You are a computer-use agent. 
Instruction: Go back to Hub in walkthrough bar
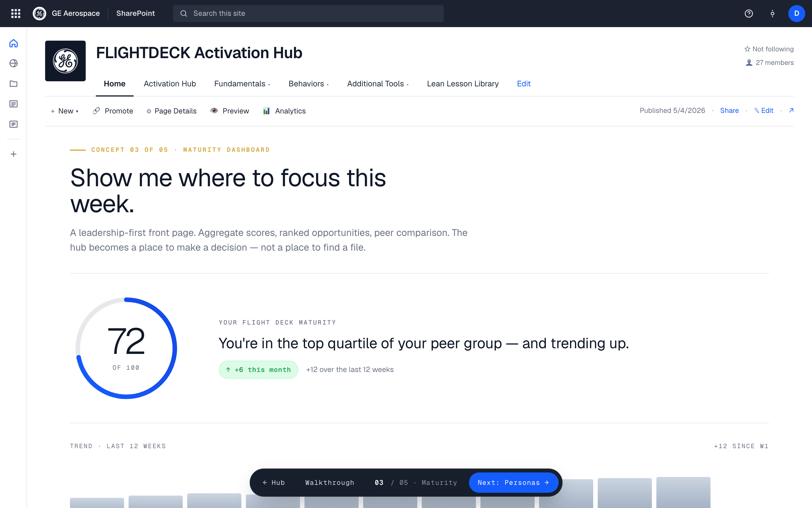(x=274, y=483)
